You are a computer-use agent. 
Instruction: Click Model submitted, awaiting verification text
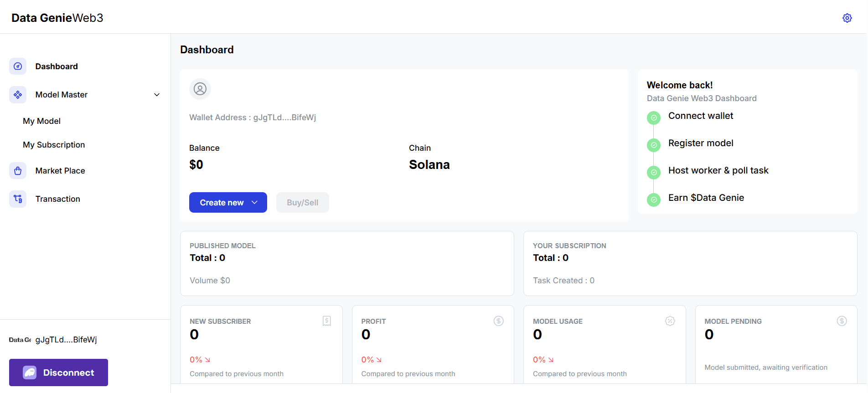(x=766, y=367)
